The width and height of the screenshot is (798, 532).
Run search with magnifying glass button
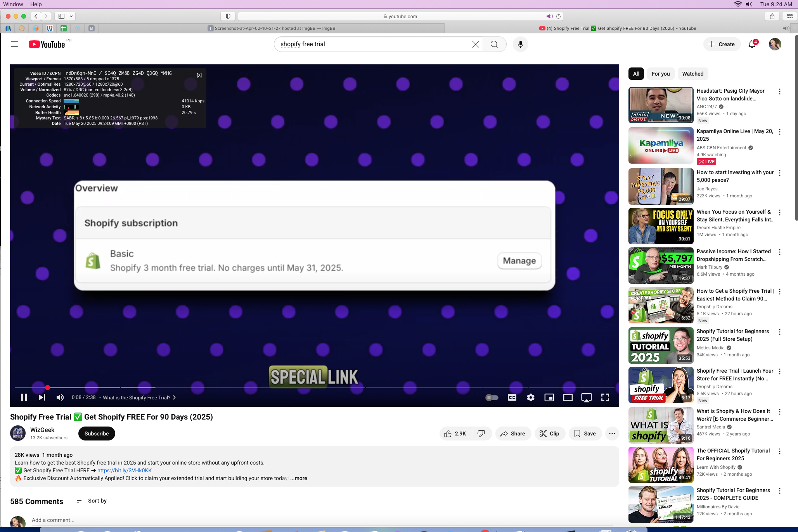(x=494, y=44)
